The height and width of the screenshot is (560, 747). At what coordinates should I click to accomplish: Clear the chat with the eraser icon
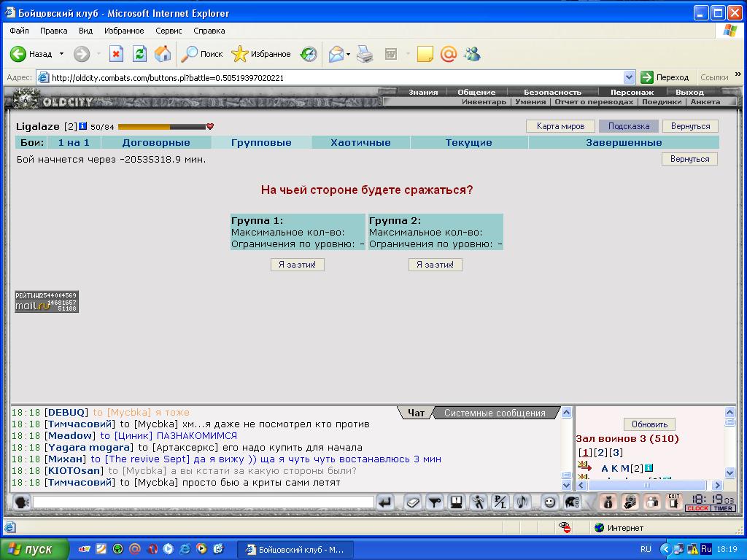[413, 502]
